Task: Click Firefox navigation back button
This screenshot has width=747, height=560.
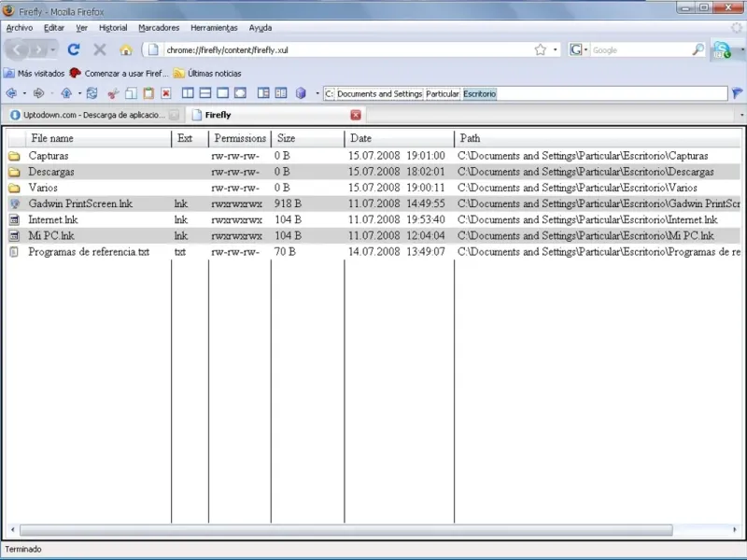Action: (x=18, y=49)
